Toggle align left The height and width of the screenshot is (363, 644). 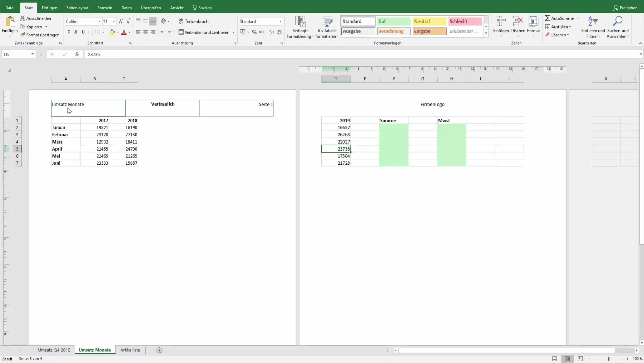[x=138, y=32]
